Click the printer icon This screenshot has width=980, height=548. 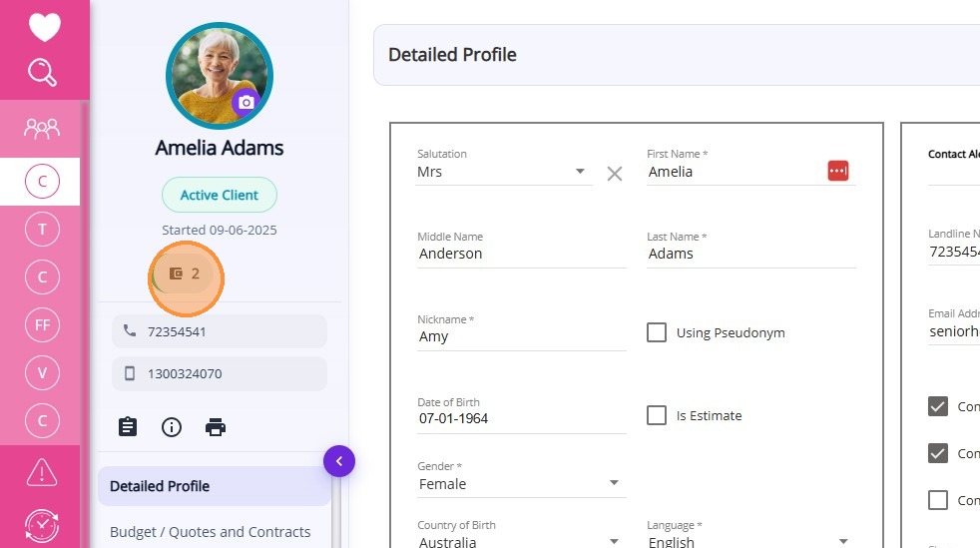(216, 427)
